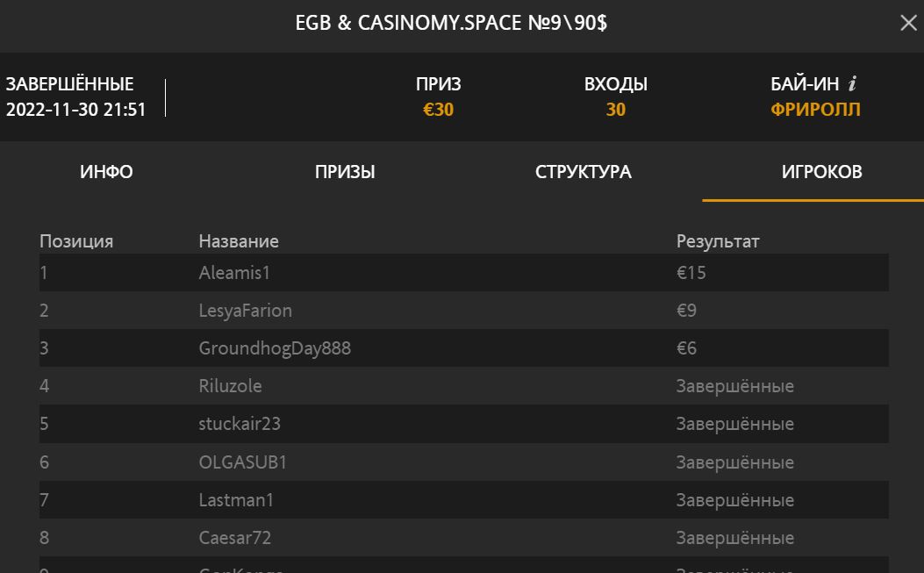Click the Позиция column header
The width and height of the screenshot is (924, 573).
tap(76, 241)
